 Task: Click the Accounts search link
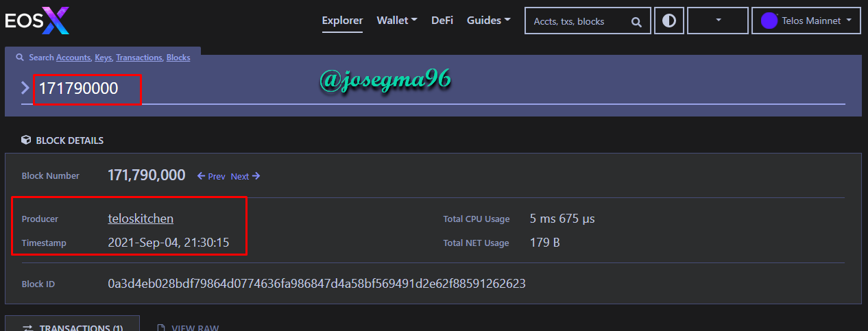pyautogui.click(x=73, y=58)
